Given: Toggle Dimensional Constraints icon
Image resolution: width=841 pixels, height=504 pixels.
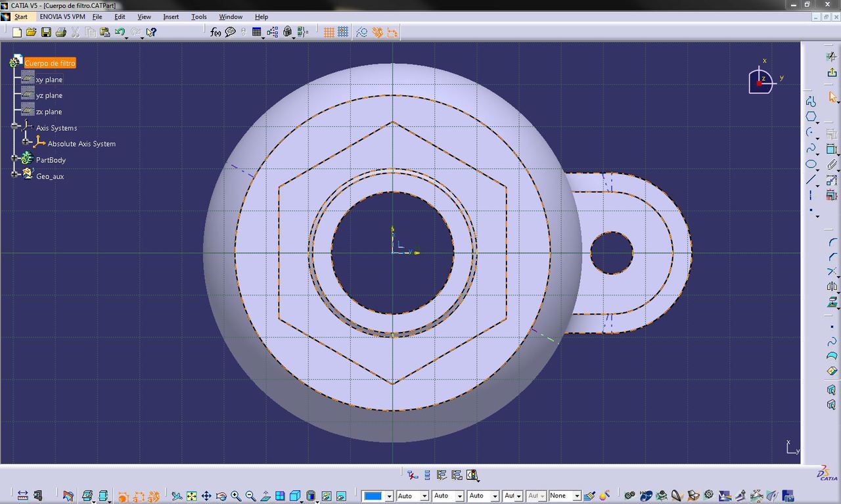Looking at the screenshot, I should [392, 32].
